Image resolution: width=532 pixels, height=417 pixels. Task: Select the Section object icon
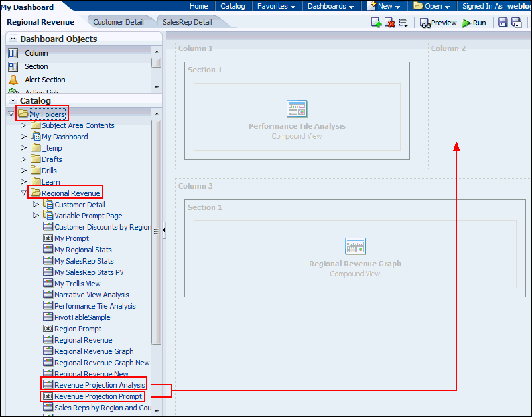coord(13,66)
